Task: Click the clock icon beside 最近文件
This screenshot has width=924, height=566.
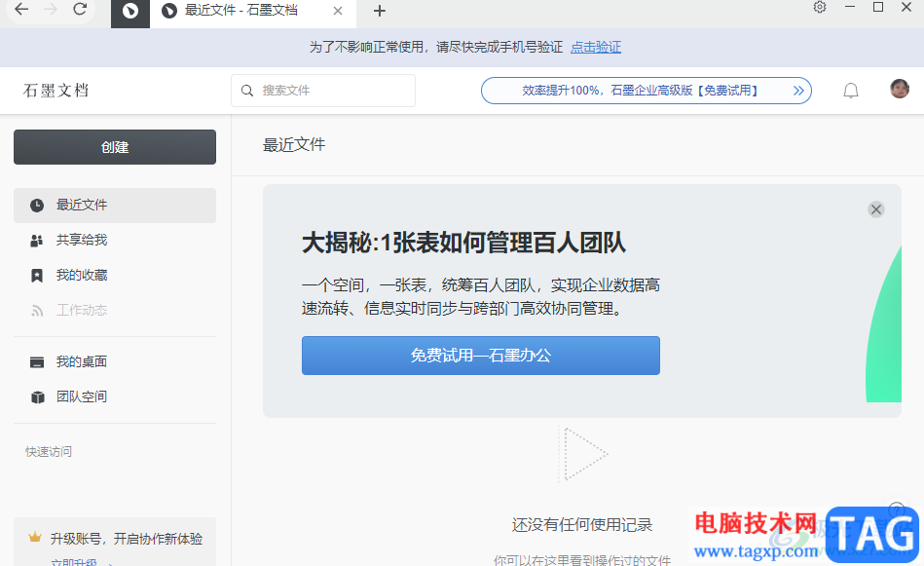Action: (x=37, y=206)
